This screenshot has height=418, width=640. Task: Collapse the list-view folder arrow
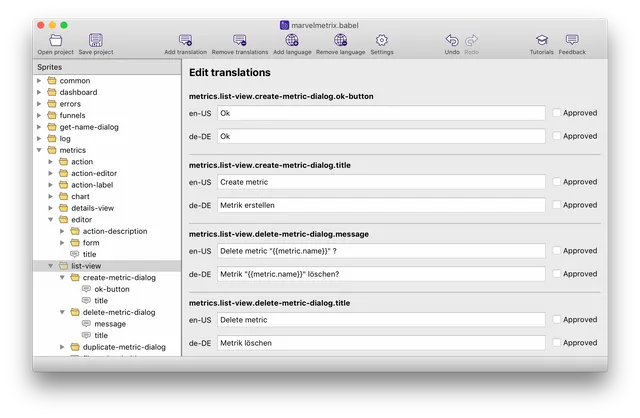51,266
